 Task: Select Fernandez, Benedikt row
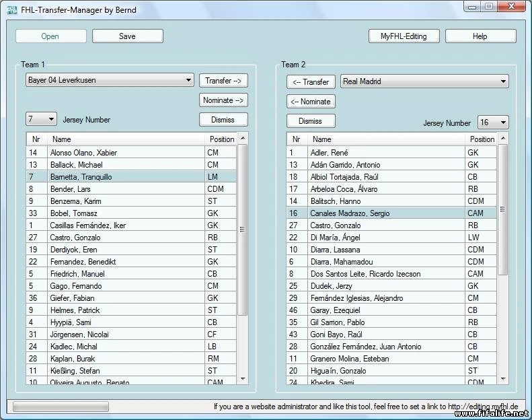131,262
